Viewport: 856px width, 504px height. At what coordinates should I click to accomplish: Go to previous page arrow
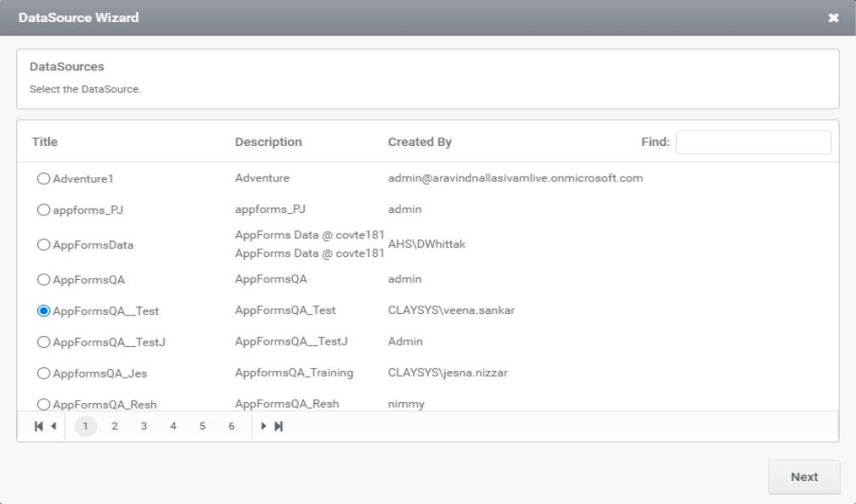tap(54, 427)
